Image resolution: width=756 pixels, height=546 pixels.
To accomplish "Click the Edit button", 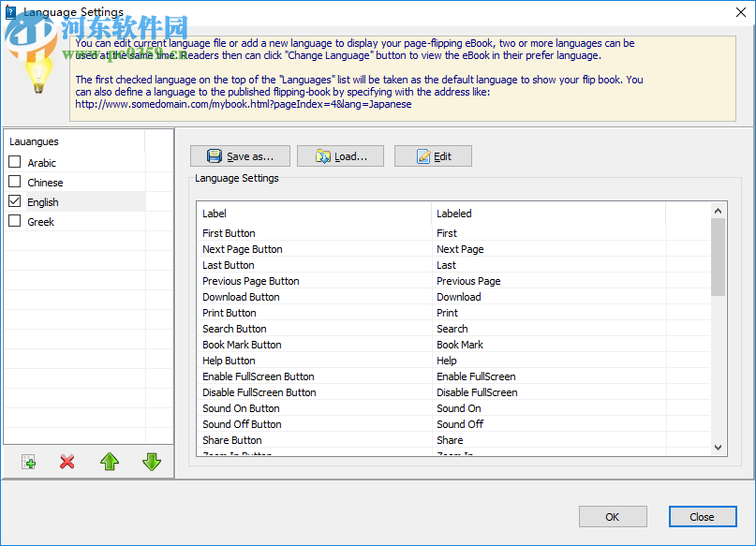I will (x=433, y=155).
